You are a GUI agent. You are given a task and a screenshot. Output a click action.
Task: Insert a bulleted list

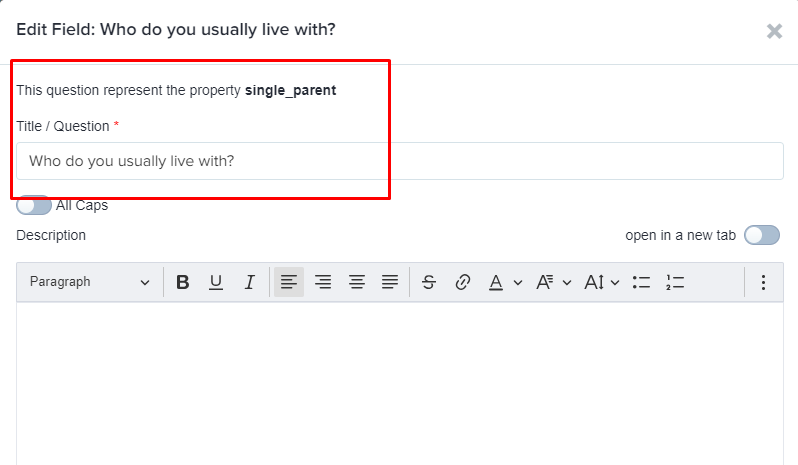click(641, 282)
